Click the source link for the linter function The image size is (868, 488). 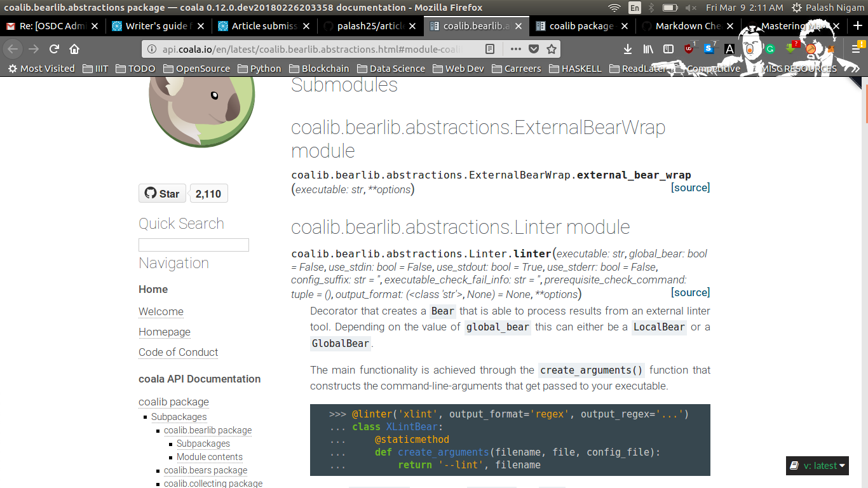[x=690, y=292]
